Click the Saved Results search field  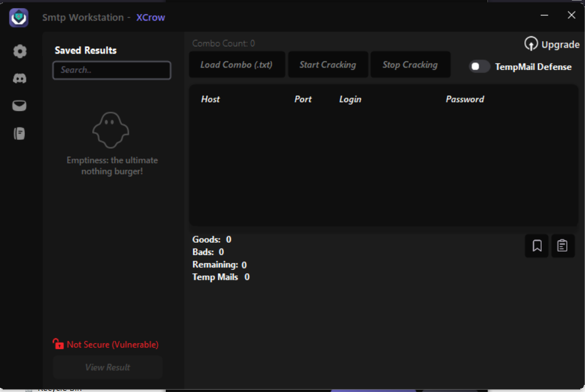(112, 70)
